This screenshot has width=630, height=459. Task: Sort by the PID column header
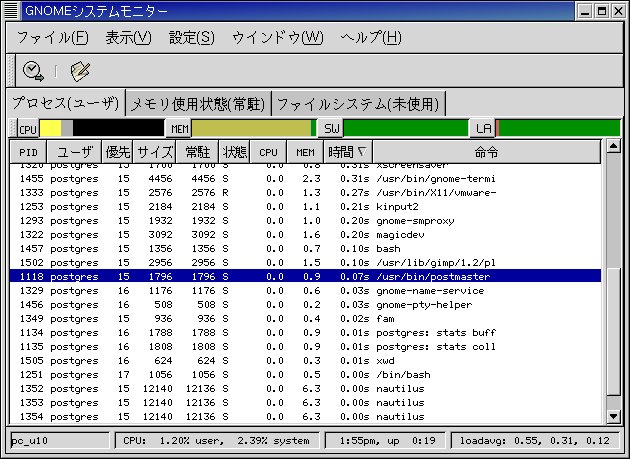point(28,152)
